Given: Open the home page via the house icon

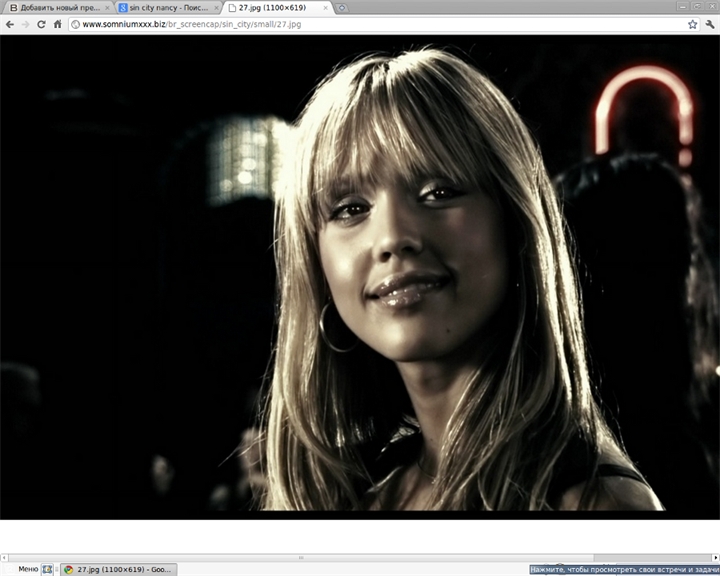Looking at the screenshot, I should pos(57,24).
